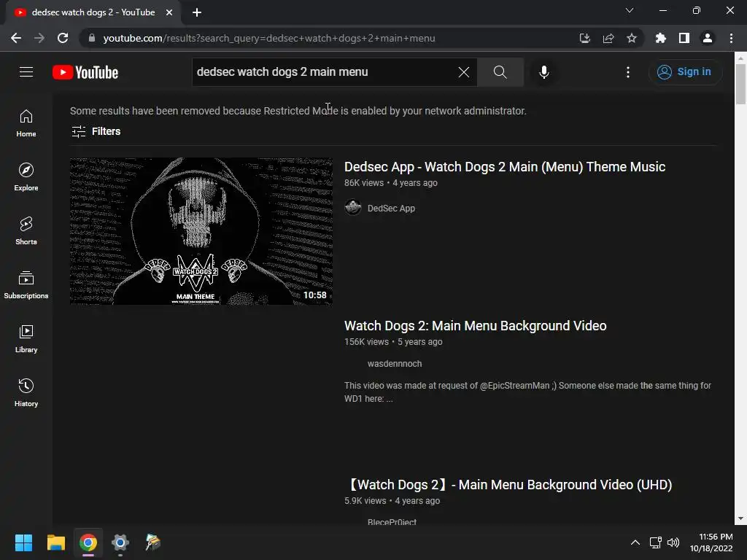This screenshot has height=560, width=747.
Task: Open the tab search dropdown chevron
Action: pyautogui.click(x=630, y=10)
